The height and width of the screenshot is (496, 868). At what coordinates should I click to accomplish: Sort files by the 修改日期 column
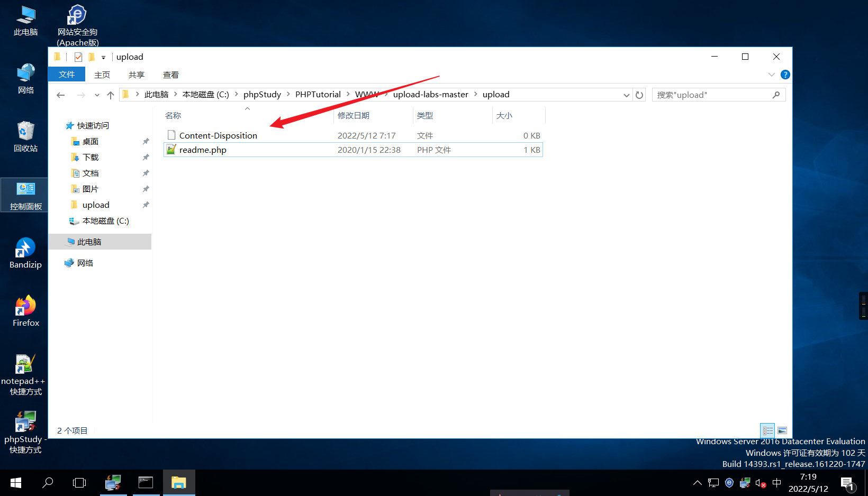coord(373,115)
